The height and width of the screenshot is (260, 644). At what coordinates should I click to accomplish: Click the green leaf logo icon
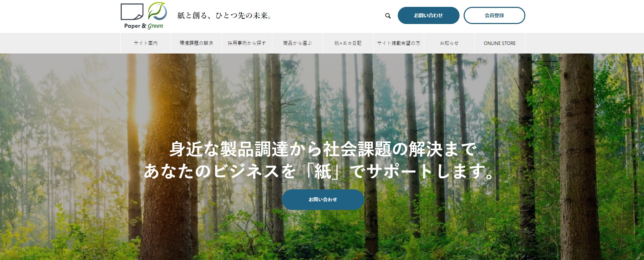[x=157, y=11]
